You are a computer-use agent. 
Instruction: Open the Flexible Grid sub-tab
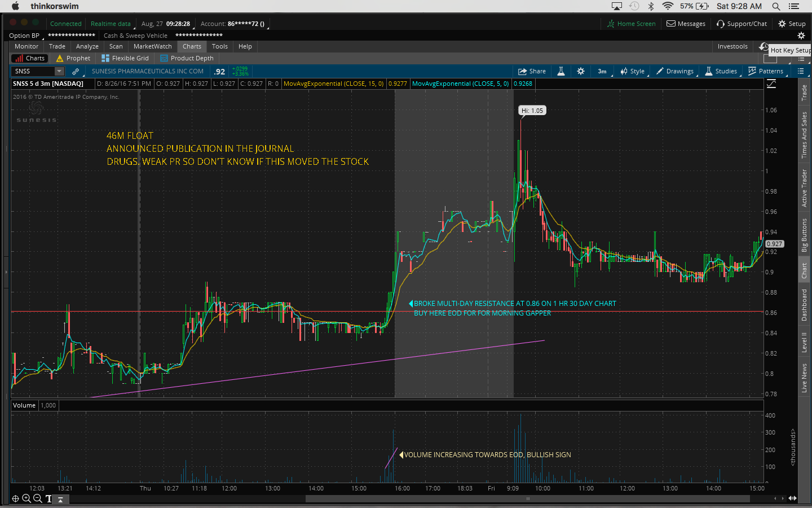point(125,58)
